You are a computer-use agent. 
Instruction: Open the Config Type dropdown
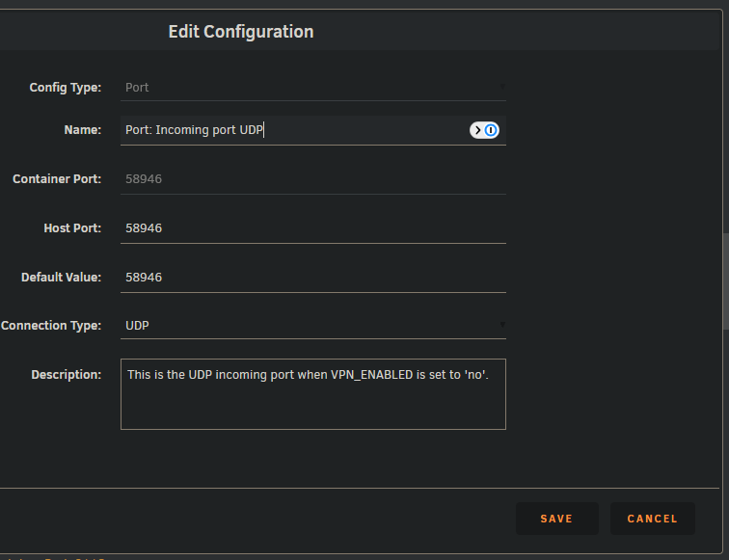[312, 88]
